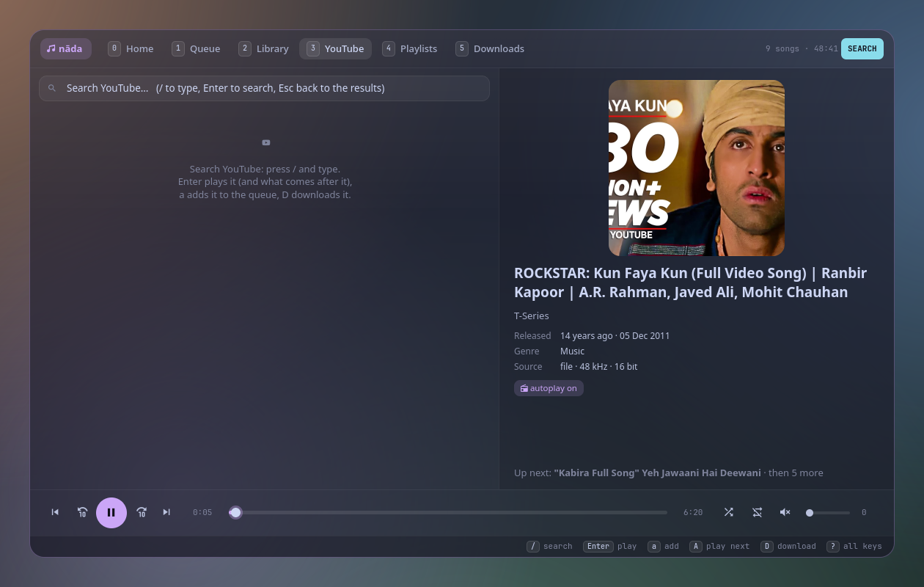Open the Home tab
Screen dimensions: 924x587
pos(131,48)
